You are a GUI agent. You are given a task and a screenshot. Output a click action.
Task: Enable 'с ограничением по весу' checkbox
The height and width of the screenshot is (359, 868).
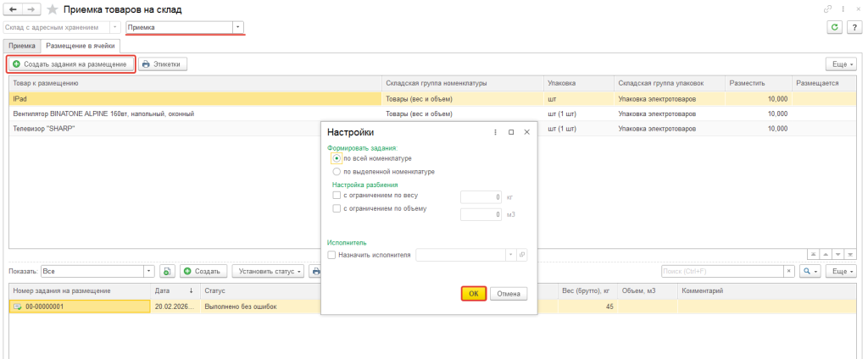pos(337,196)
